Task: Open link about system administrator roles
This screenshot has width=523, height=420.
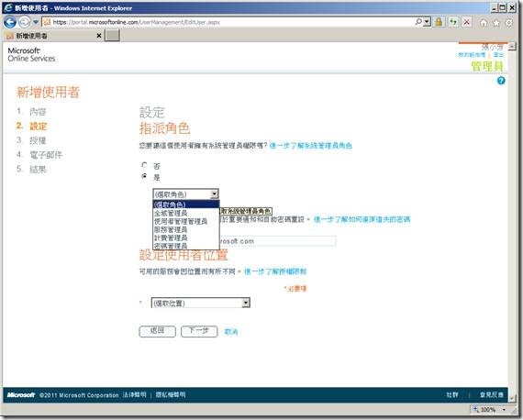Action: click(x=310, y=145)
